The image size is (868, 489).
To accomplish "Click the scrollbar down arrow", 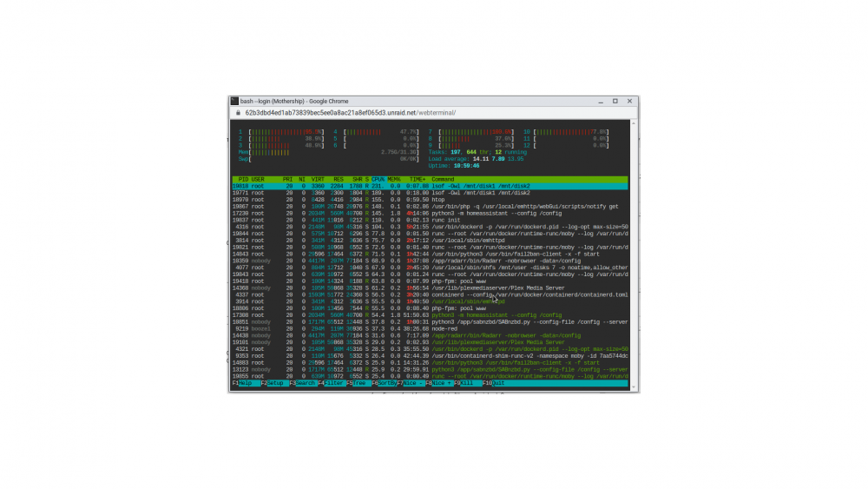I will (634, 387).
